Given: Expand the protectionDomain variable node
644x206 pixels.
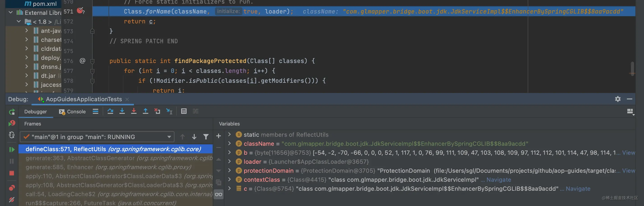Looking at the screenshot, I should pyautogui.click(x=229, y=170).
